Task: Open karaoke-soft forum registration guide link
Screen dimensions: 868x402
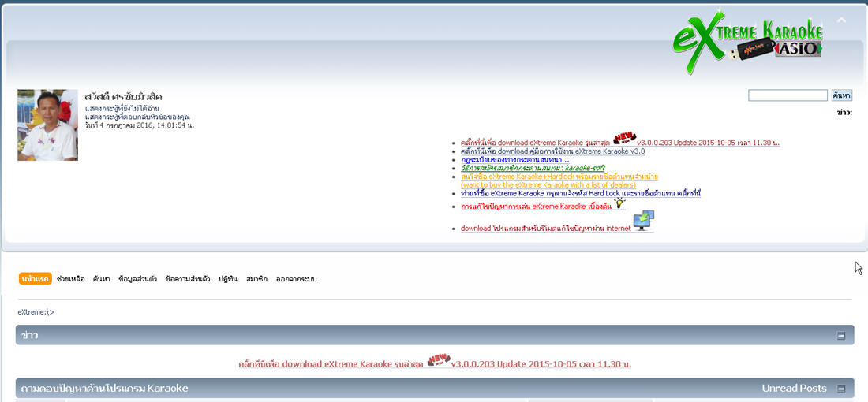Action: point(533,168)
